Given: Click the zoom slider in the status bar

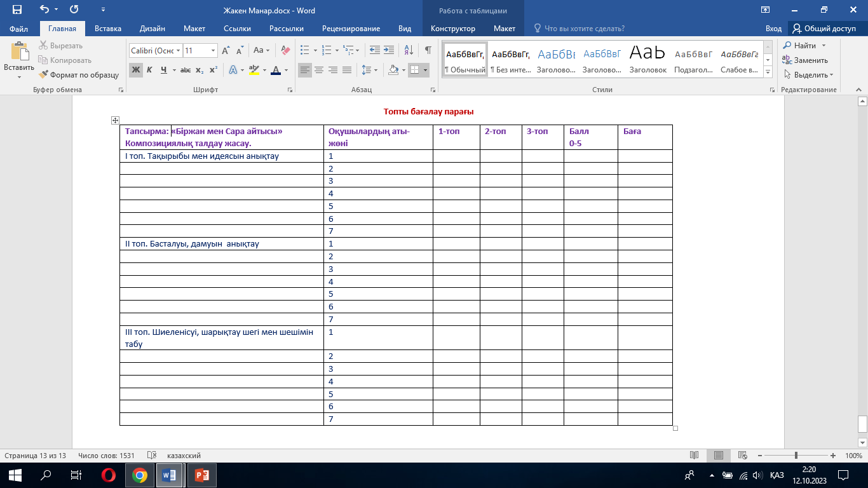Looking at the screenshot, I should point(796,456).
